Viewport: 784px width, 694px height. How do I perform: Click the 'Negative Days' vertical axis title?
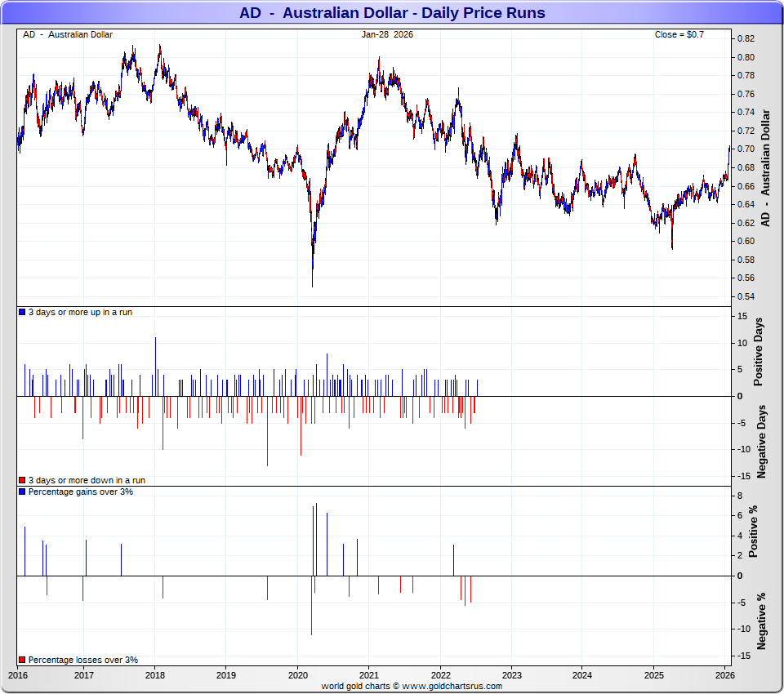coord(761,442)
